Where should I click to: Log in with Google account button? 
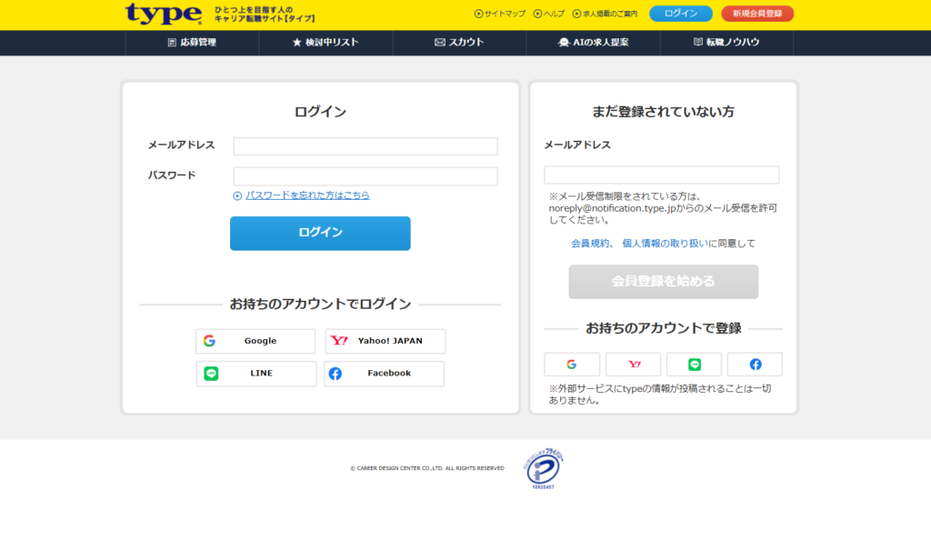pos(255,341)
